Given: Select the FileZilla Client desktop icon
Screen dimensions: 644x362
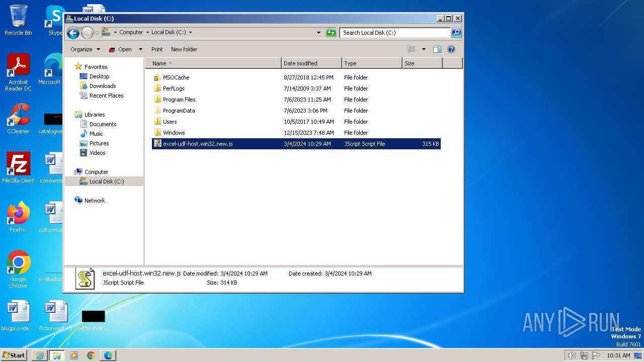Looking at the screenshot, I should pyautogui.click(x=18, y=168).
